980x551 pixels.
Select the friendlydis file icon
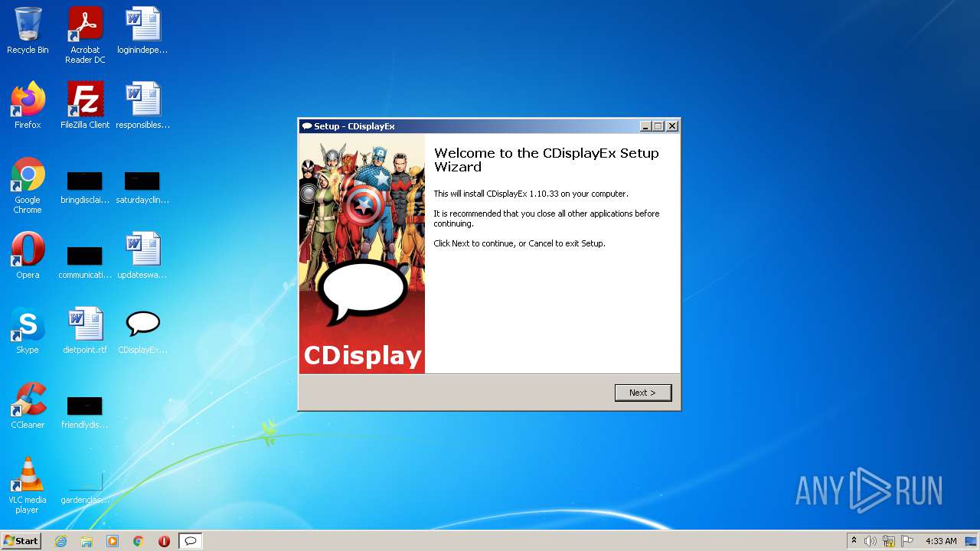[85, 413]
